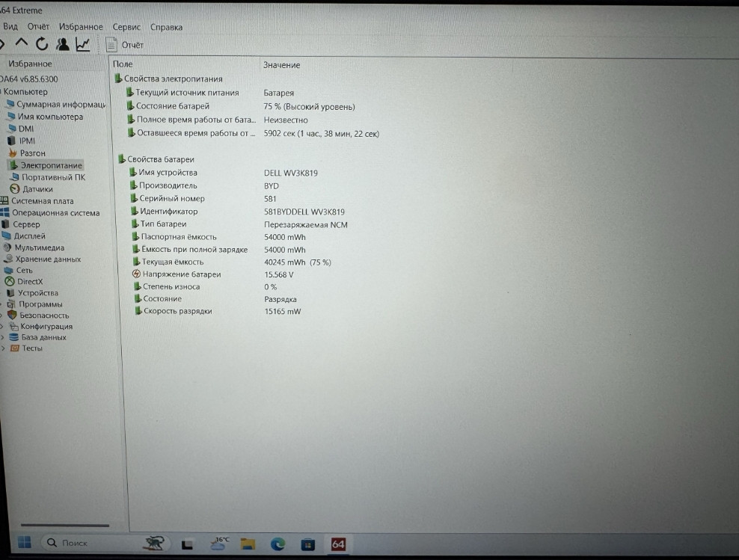Click the user account toolbar icon
The image size is (739, 560).
(x=62, y=43)
